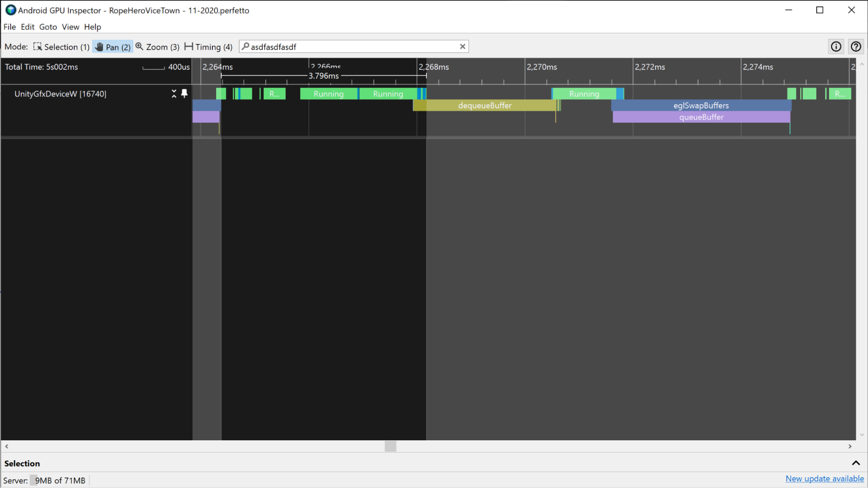Select the eglSwapBuffers trace segment
The width and height of the screenshot is (868, 488).
click(700, 105)
